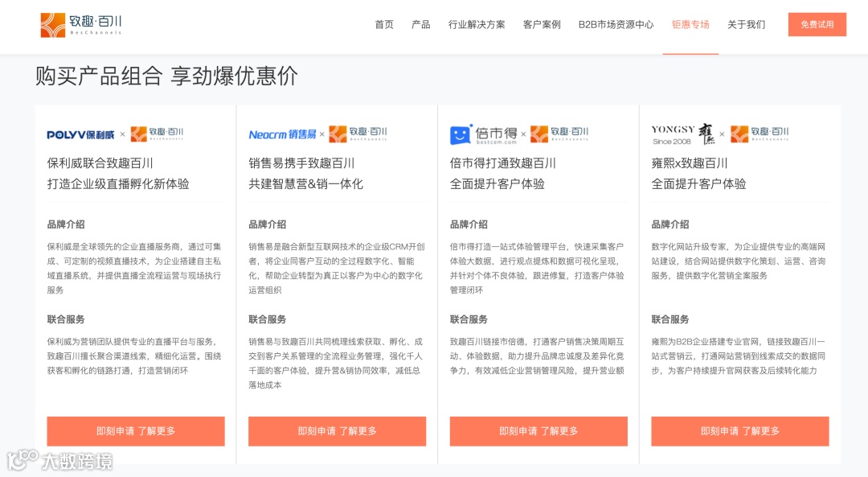The image size is (868, 477).
Task: Click 保利威为营销团队提供专业的直播平台 paragraph
Action: point(134,356)
